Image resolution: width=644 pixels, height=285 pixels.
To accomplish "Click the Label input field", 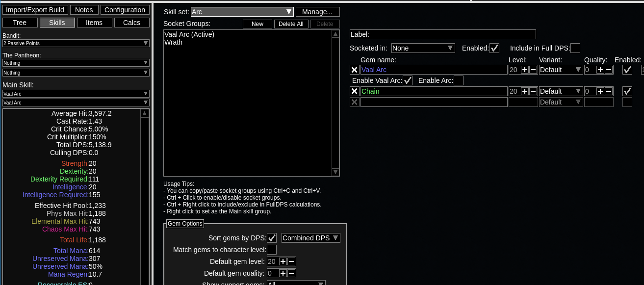I will (443, 34).
